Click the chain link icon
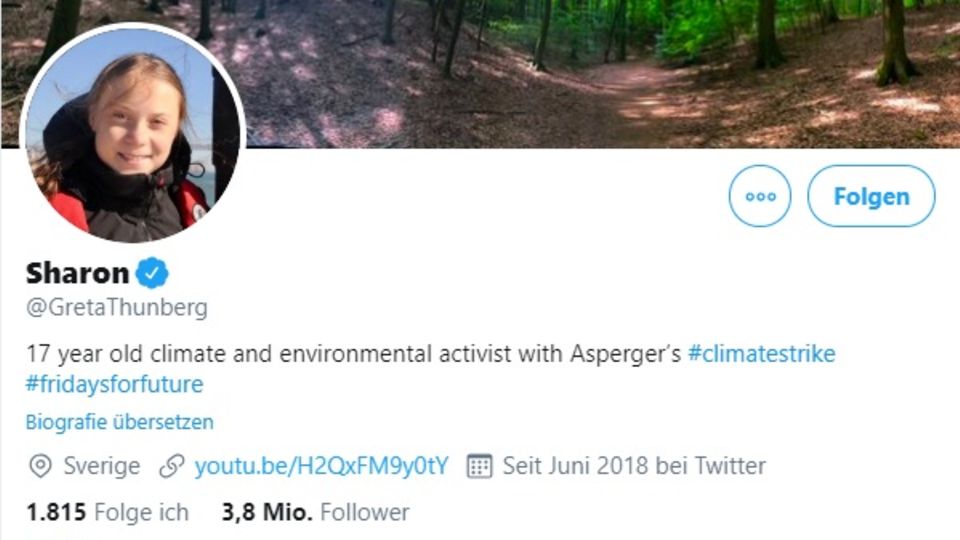 coord(173,466)
